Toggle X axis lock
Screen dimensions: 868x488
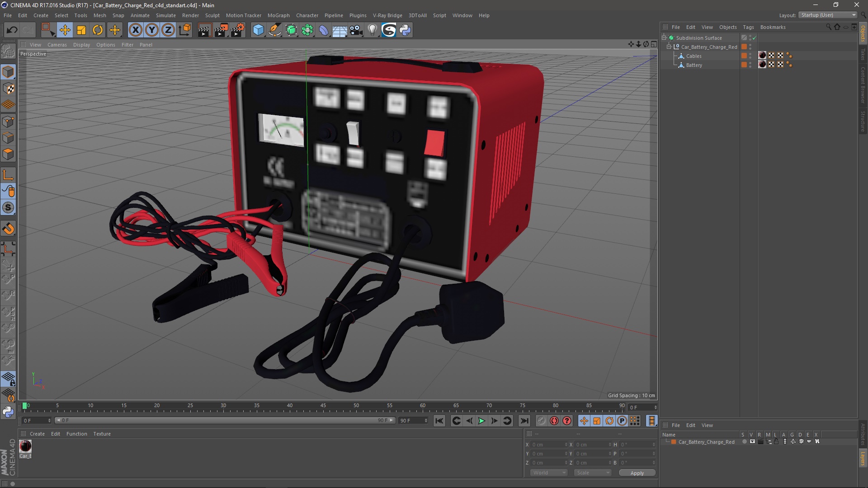click(135, 30)
